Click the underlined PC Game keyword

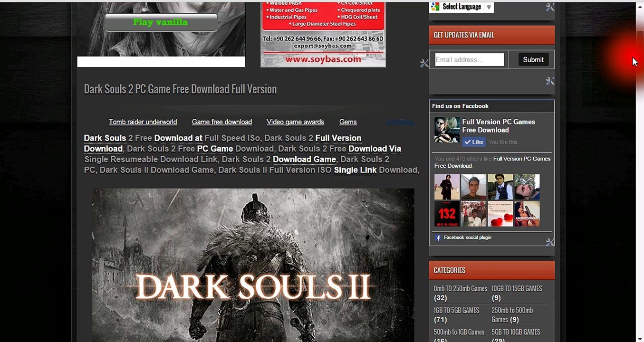click(x=215, y=149)
